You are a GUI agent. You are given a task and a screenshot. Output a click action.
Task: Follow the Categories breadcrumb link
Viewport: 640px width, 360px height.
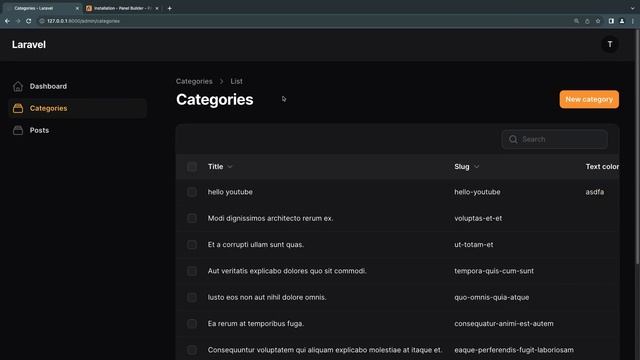click(194, 81)
